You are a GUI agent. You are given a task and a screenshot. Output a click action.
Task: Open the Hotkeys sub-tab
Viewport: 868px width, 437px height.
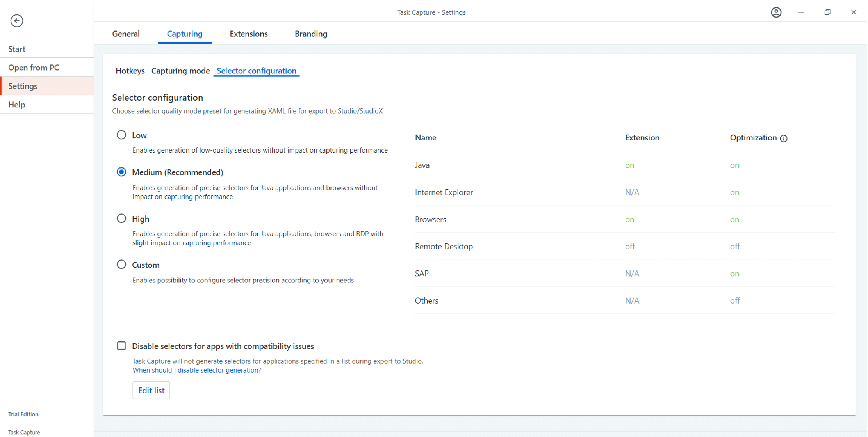pos(130,71)
